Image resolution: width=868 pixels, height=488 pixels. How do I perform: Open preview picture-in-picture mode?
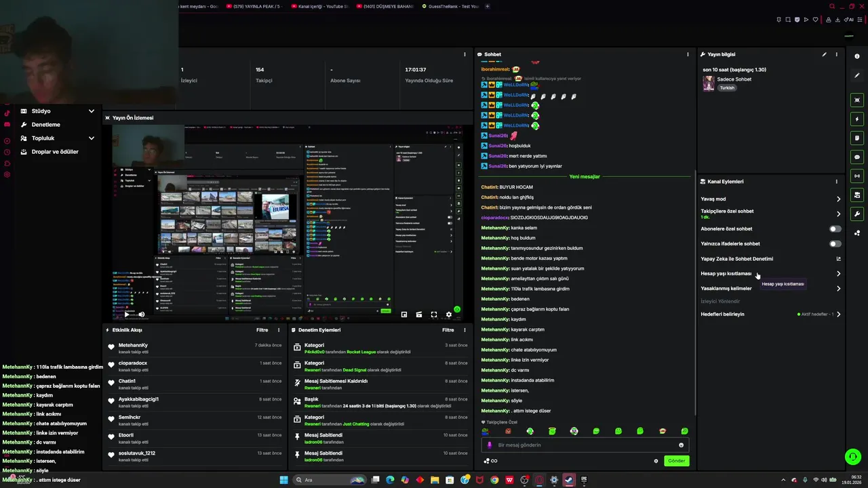pyautogui.click(x=404, y=314)
